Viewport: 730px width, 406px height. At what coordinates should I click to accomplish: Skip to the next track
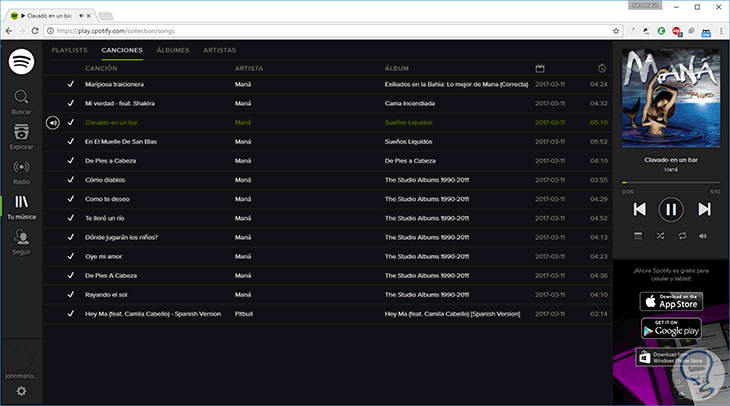click(704, 210)
